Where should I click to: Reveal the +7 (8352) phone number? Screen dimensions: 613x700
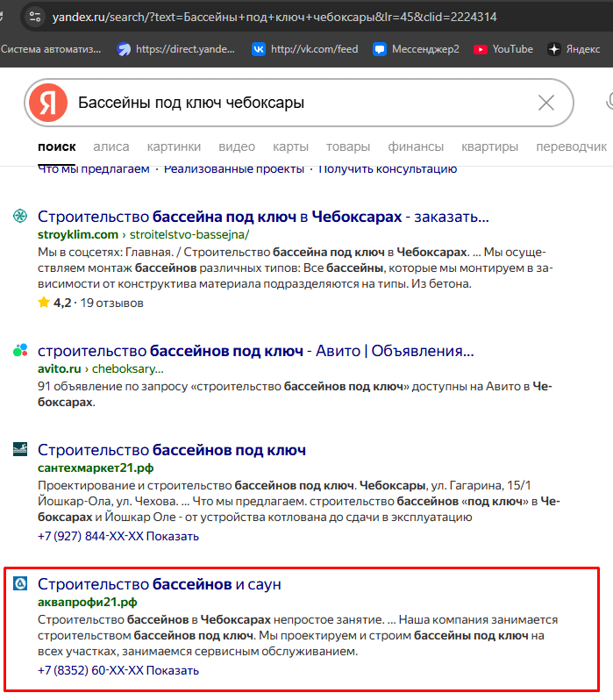pos(173,671)
